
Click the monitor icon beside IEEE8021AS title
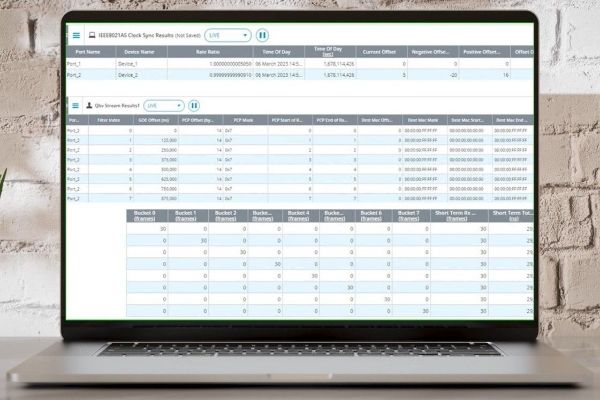[x=92, y=34]
